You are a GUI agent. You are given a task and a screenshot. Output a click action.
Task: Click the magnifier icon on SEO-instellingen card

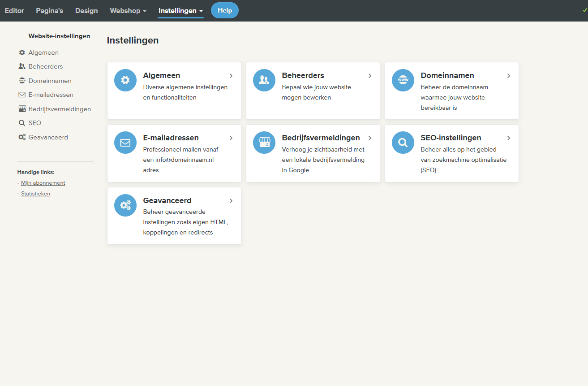(403, 143)
